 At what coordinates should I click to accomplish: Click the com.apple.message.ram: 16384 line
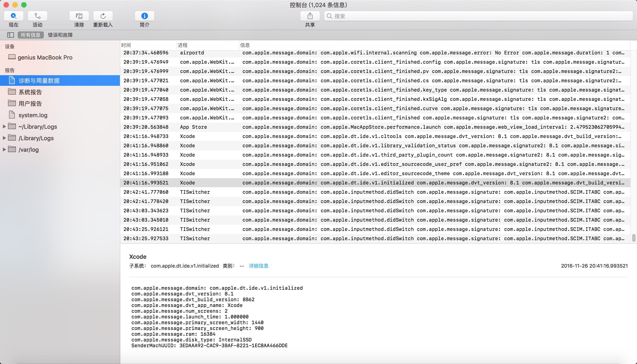173,334
